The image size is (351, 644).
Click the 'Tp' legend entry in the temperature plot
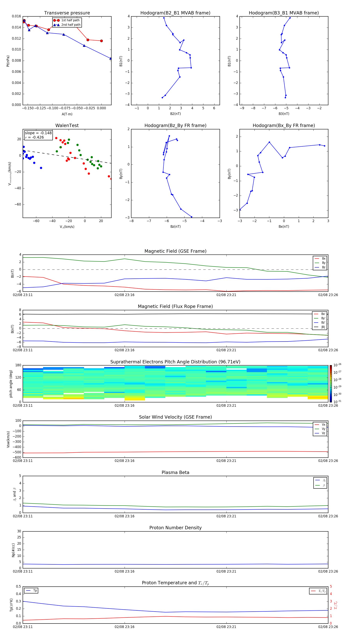point(31,591)
